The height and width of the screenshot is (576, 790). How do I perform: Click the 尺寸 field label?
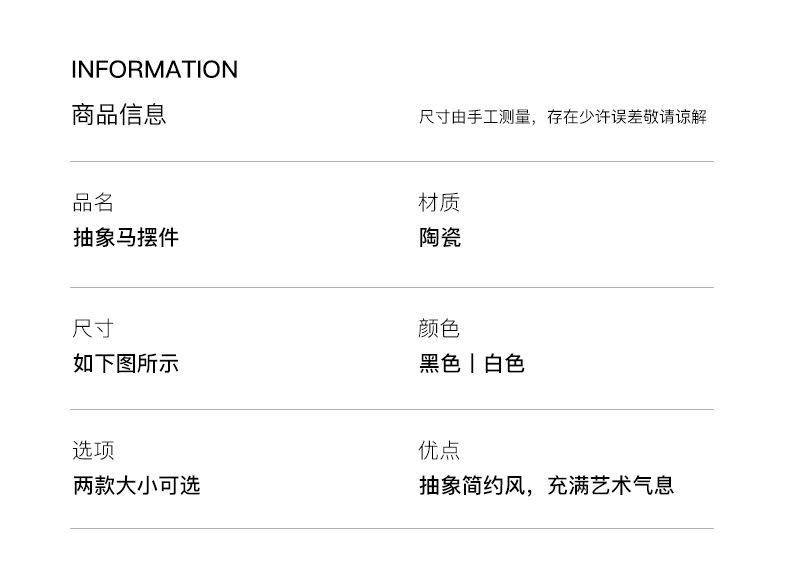tap(93, 329)
